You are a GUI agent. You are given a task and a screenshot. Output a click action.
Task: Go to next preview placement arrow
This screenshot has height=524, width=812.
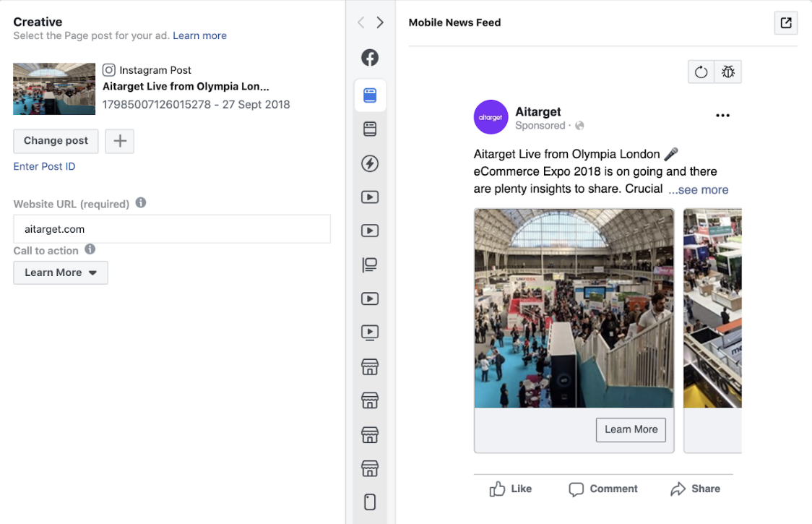(380, 22)
